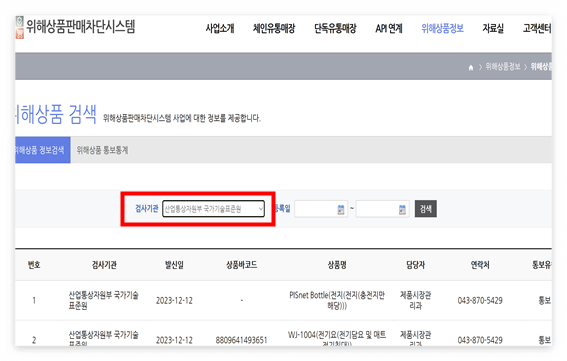Click the 연락처 column header
The width and height of the screenshot is (567, 361).
[x=480, y=265]
